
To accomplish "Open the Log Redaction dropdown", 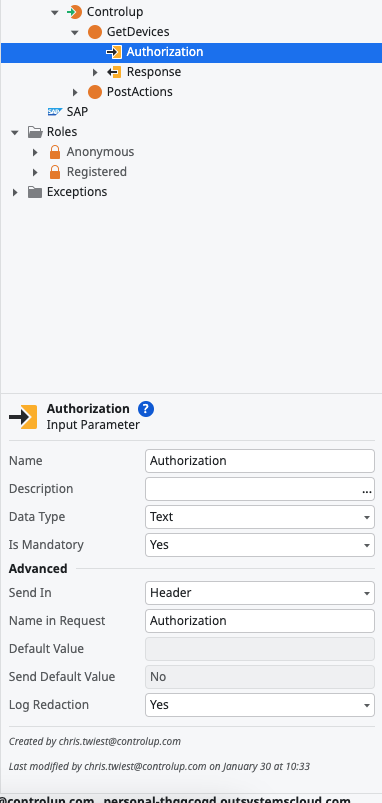I will [260, 705].
